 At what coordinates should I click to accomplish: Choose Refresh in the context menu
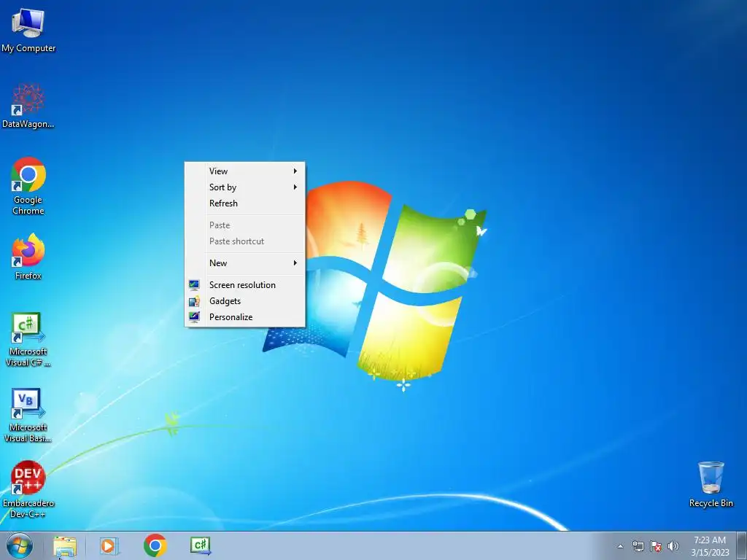click(245, 203)
